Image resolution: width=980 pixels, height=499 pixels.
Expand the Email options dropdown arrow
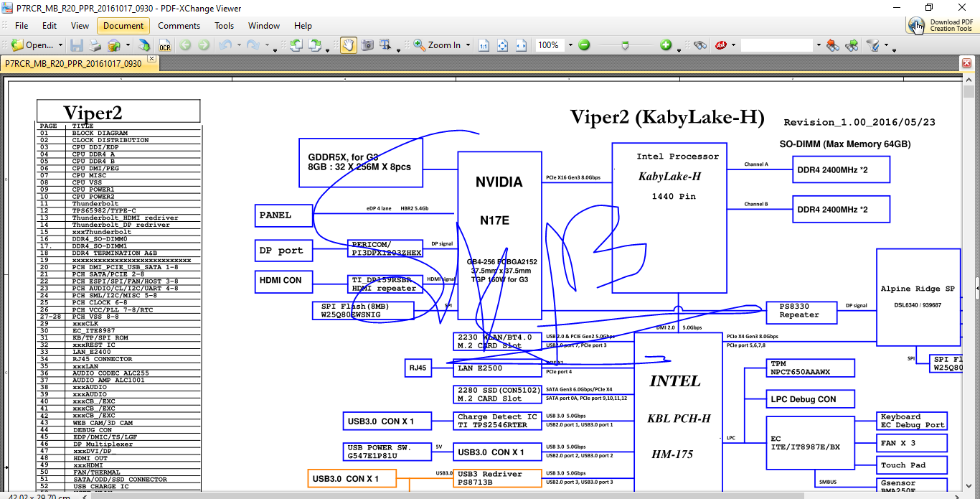pyautogui.click(x=128, y=45)
